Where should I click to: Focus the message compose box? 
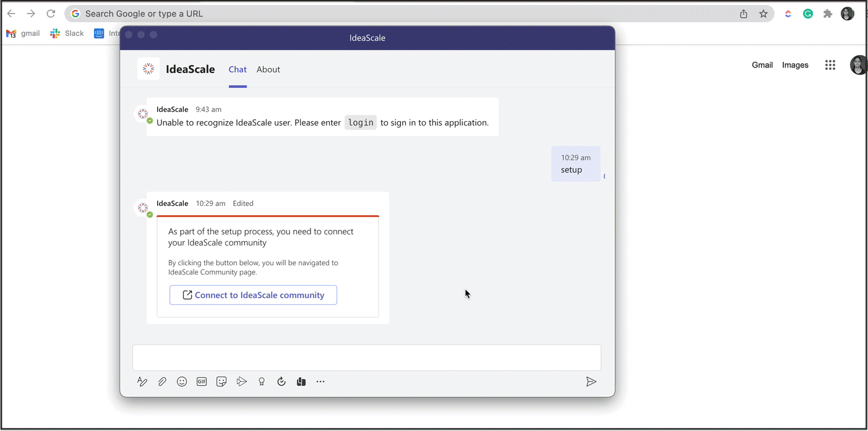367,357
